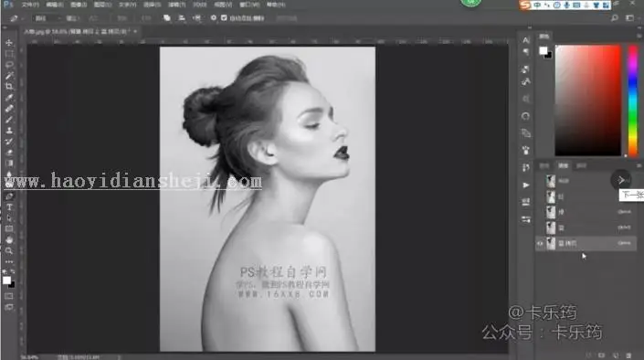Image resolution: width=644 pixels, height=360 pixels.
Task: Toggle the Auto Add/Delete checkbox
Action: click(x=224, y=18)
